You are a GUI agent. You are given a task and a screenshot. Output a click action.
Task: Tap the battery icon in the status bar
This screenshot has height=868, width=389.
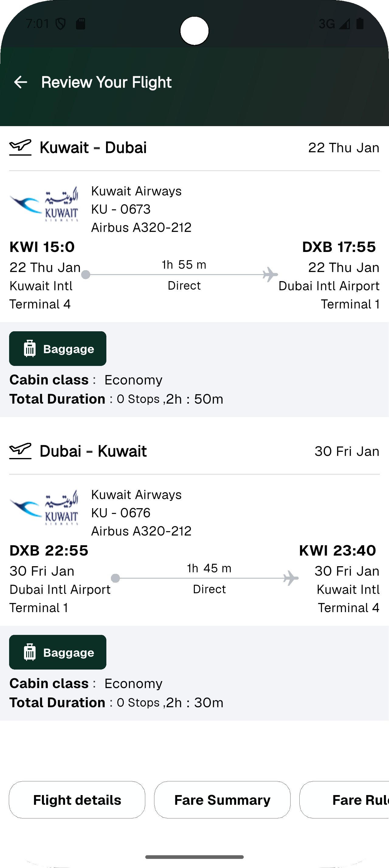pos(360,24)
